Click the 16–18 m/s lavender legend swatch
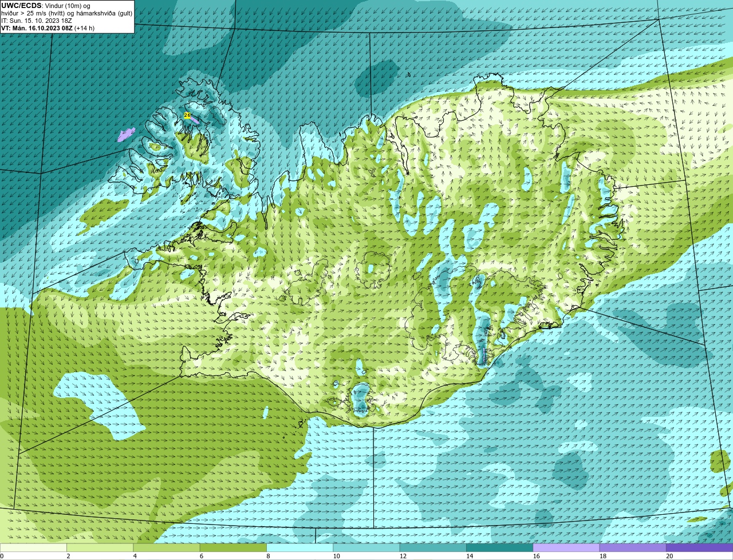The height and width of the screenshot is (560, 733). click(x=566, y=547)
